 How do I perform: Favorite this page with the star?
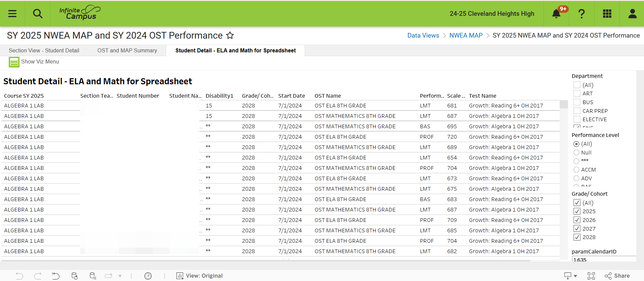(x=230, y=35)
